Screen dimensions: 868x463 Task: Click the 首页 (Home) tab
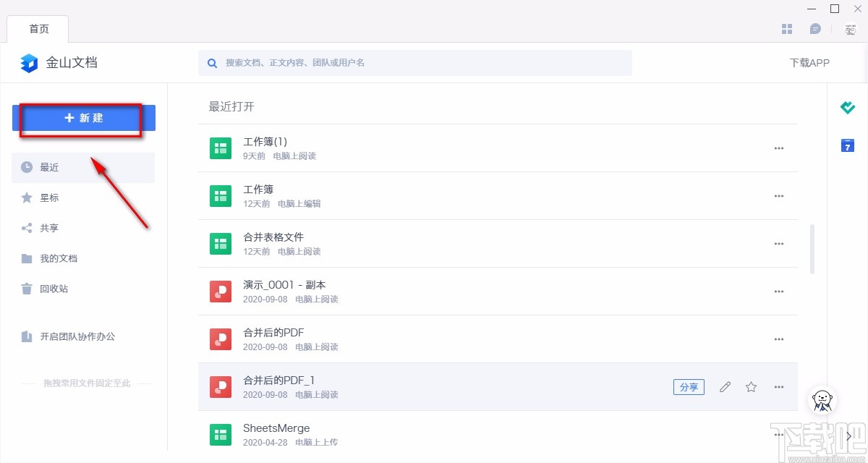click(39, 29)
